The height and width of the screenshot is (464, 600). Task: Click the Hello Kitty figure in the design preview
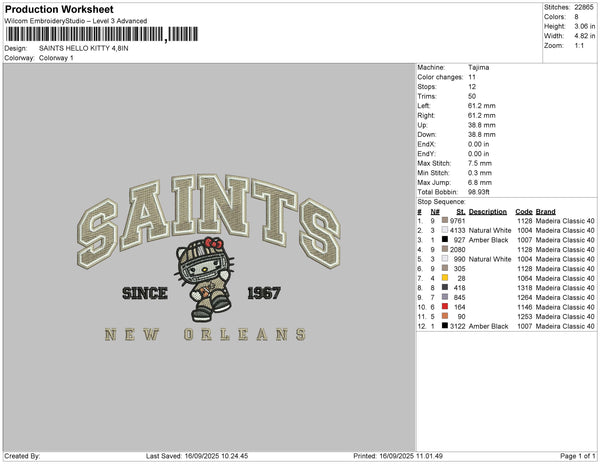coord(205,279)
